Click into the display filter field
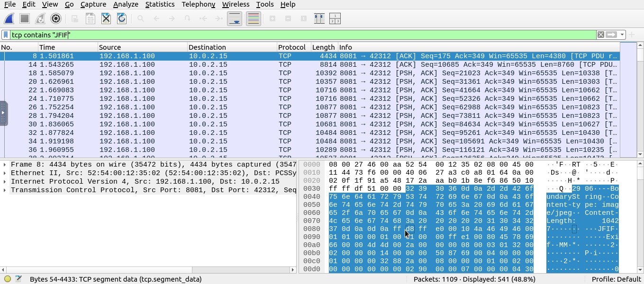644x284 pixels. (x=303, y=35)
